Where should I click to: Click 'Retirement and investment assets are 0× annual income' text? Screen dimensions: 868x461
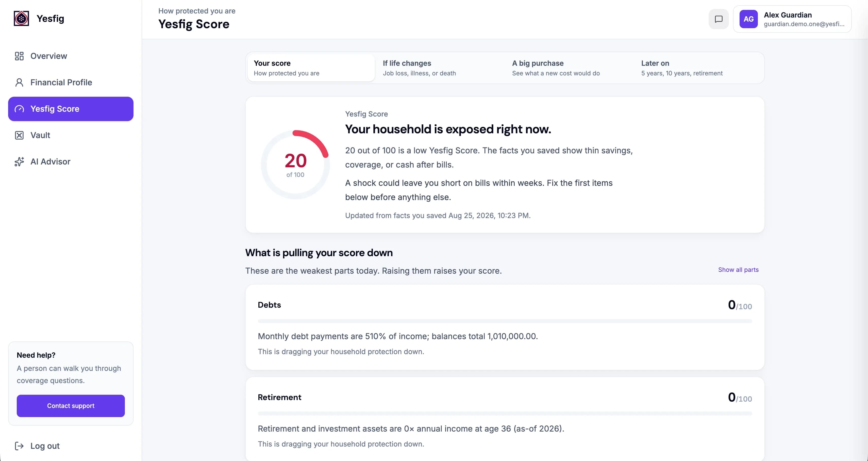pos(411,429)
